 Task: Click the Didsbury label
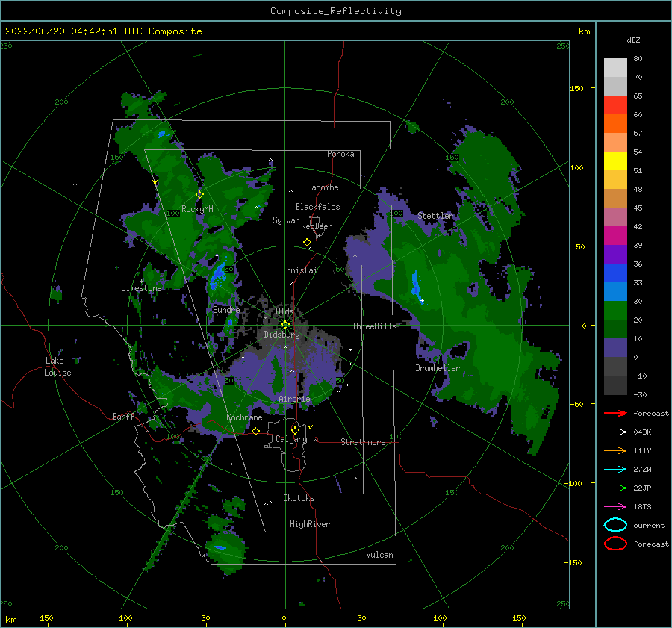(x=281, y=335)
